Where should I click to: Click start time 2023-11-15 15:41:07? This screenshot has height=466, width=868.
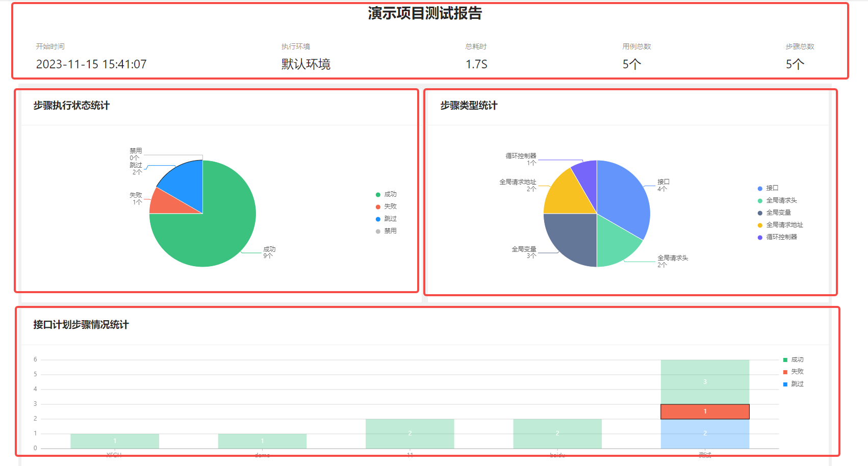pos(91,64)
